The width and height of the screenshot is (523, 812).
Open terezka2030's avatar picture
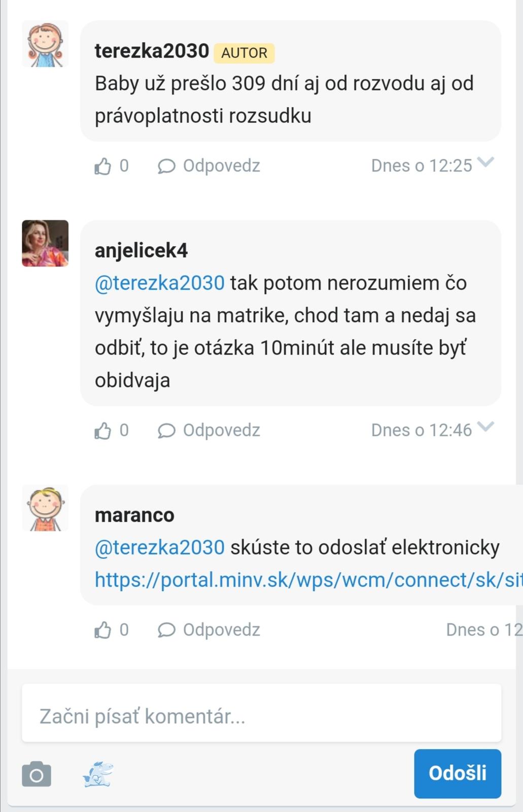click(x=45, y=44)
